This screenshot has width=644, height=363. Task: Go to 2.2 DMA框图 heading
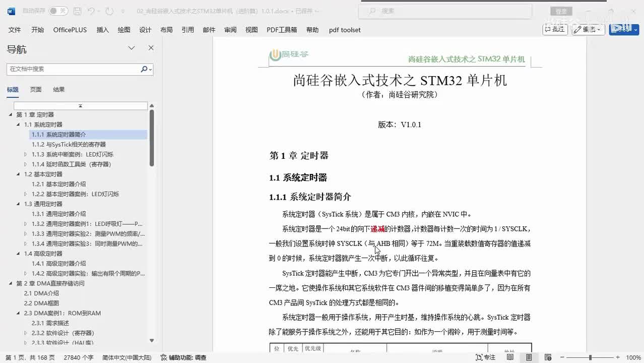coord(41,303)
